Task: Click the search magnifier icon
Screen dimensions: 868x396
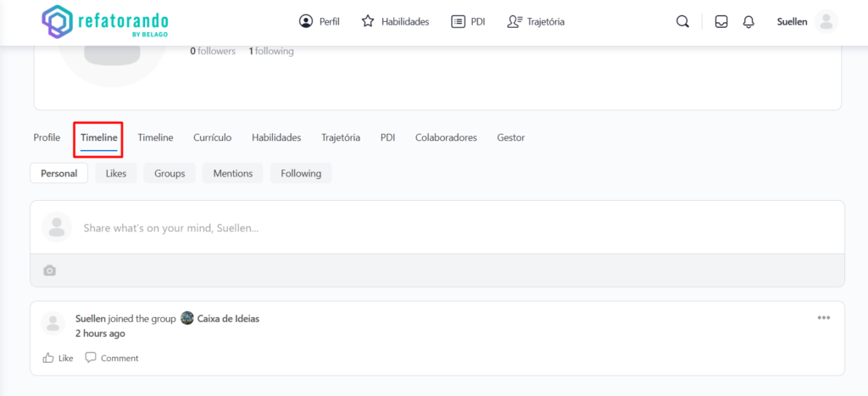Action: (682, 22)
